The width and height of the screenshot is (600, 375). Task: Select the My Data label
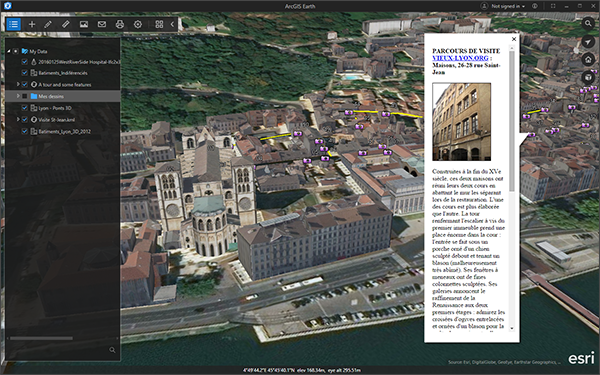[38, 51]
